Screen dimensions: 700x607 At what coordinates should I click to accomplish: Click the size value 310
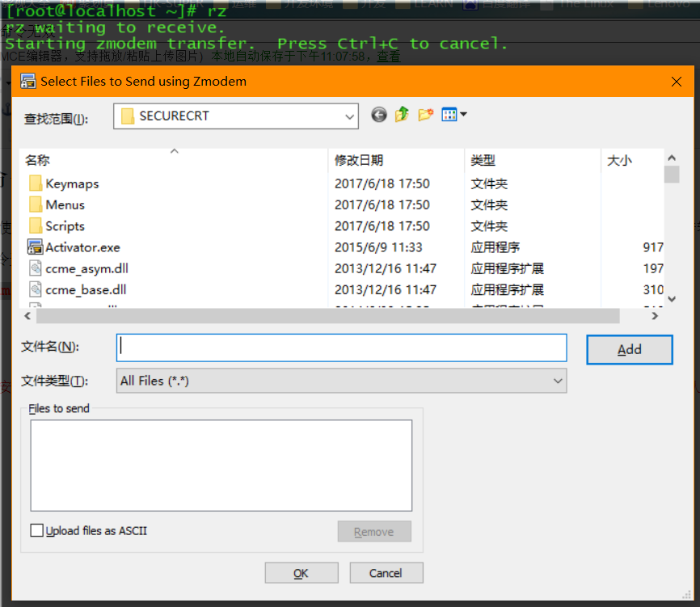[653, 290]
